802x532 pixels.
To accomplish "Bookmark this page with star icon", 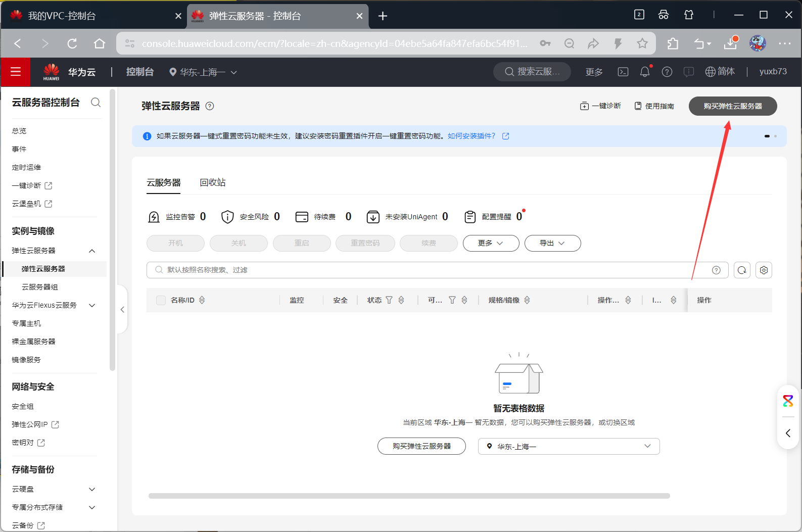I will (x=642, y=43).
